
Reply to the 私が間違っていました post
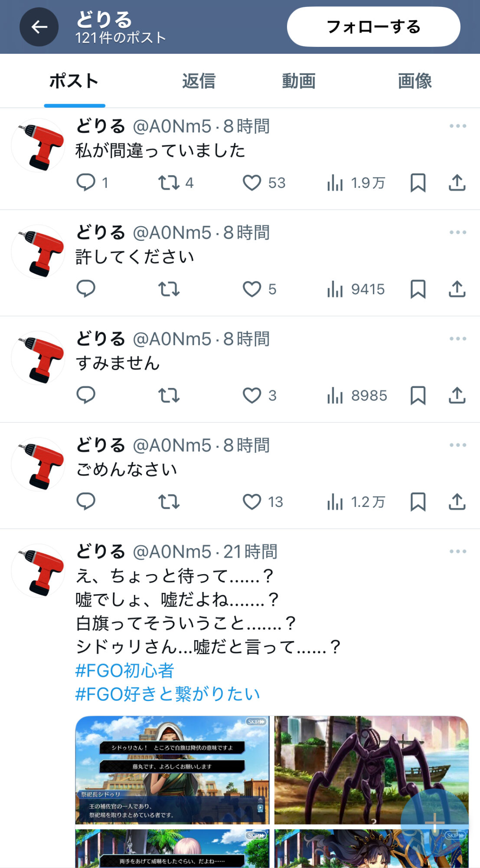[x=86, y=182]
